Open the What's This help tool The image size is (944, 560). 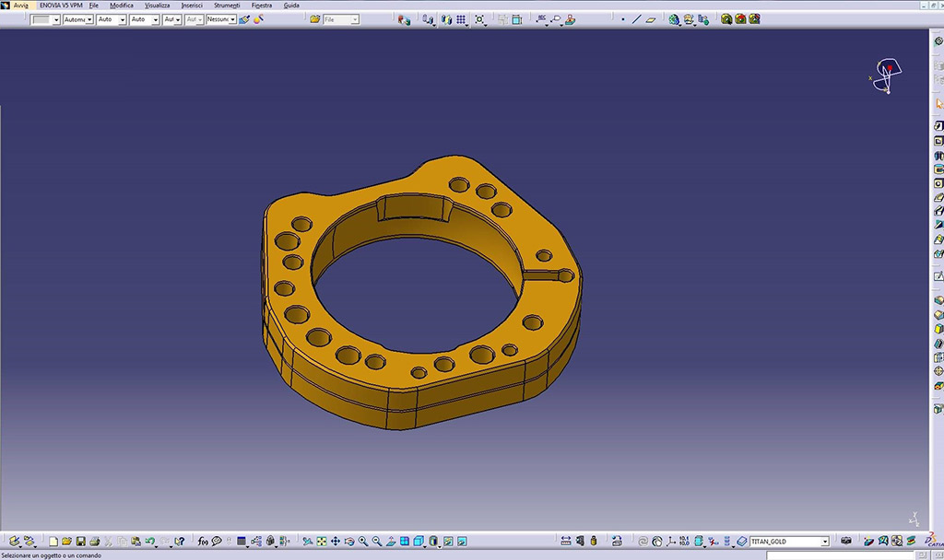point(179,542)
